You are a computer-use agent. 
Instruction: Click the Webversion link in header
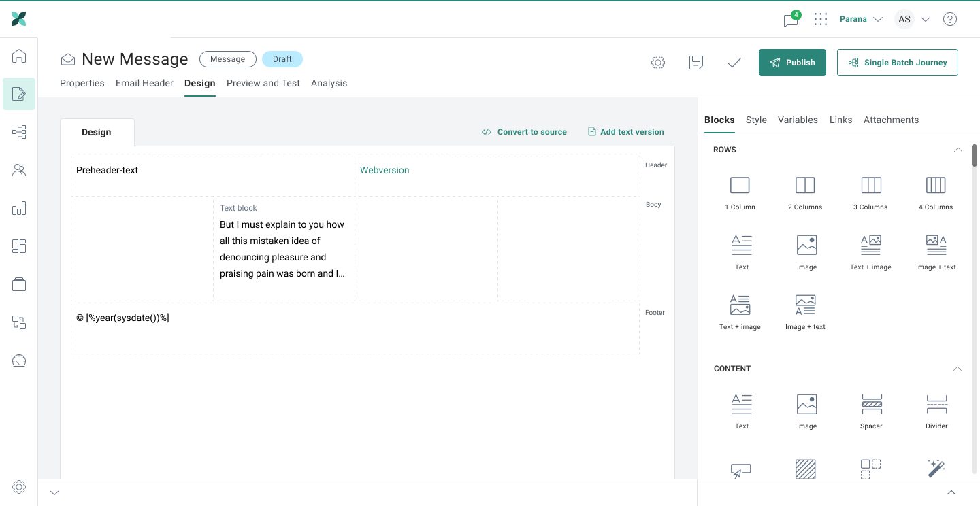[x=385, y=170]
